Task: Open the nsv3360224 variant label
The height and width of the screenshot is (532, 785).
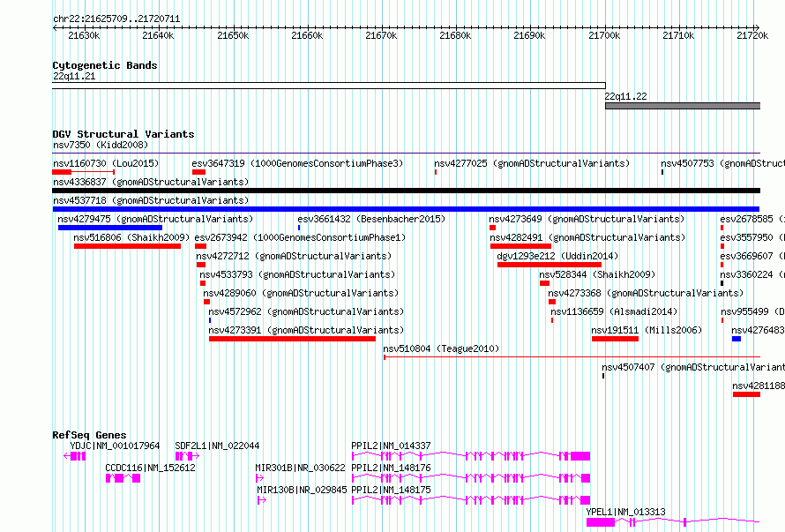Action: pos(752,274)
